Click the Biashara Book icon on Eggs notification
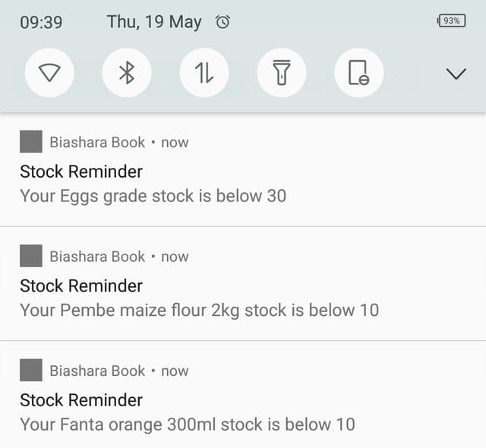Screen dimensions: 486x448 (x=30, y=142)
